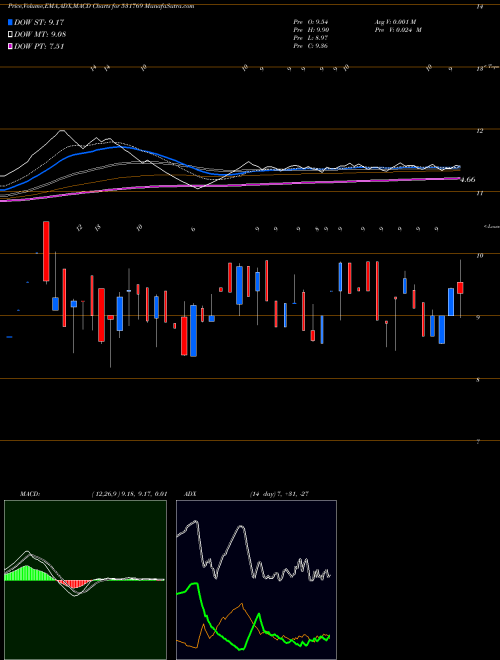Image resolution: width=500 pixels, height=660 pixels.
Task: Click the ADX parameters '(14 day) 7, +31, -27'
Action: [279, 494]
